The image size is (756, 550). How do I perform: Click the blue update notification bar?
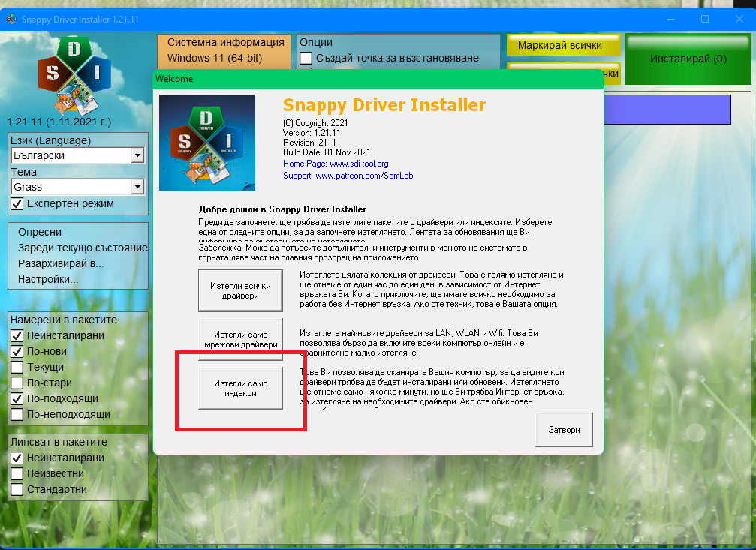[x=667, y=110]
